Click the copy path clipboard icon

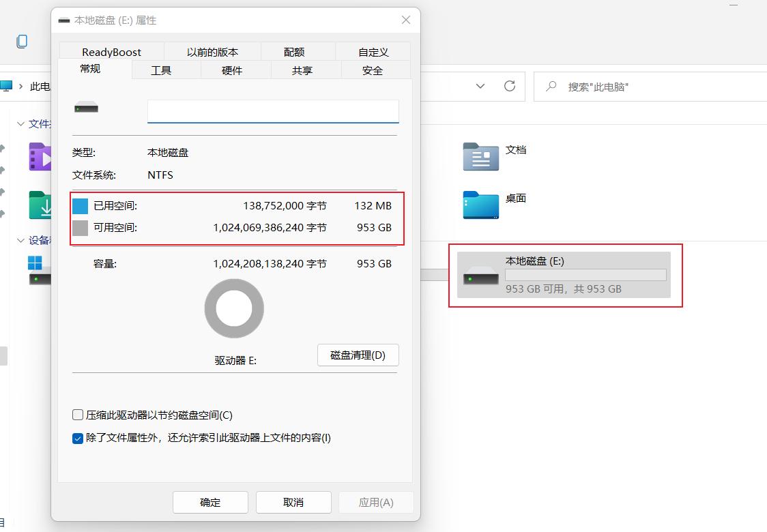[x=23, y=42]
